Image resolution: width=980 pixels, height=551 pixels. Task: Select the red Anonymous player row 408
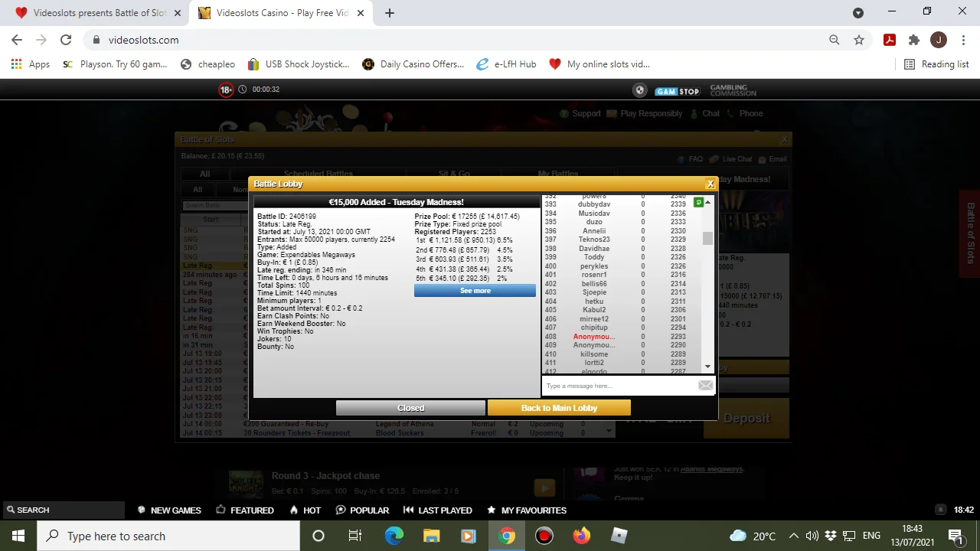pyautogui.click(x=594, y=337)
